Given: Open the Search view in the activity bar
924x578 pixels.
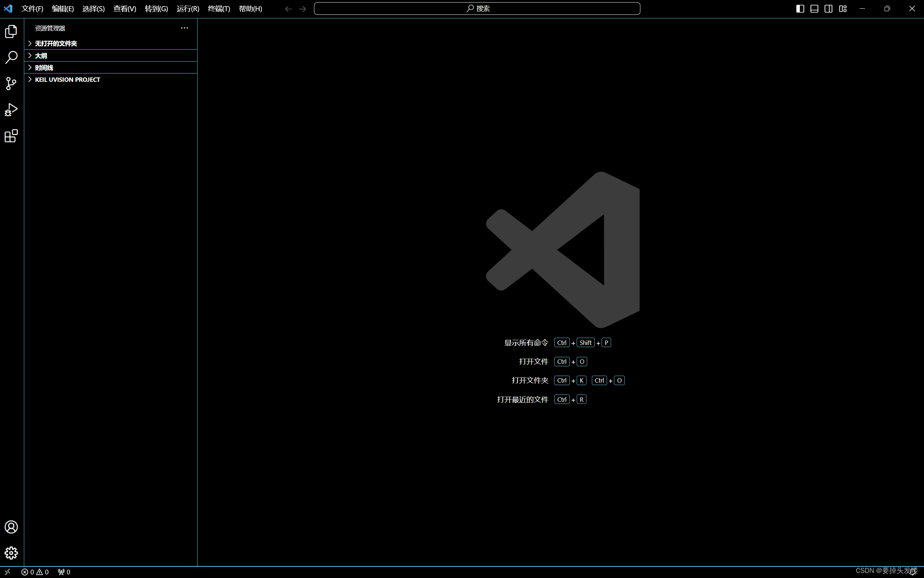Looking at the screenshot, I should [11, 57].
